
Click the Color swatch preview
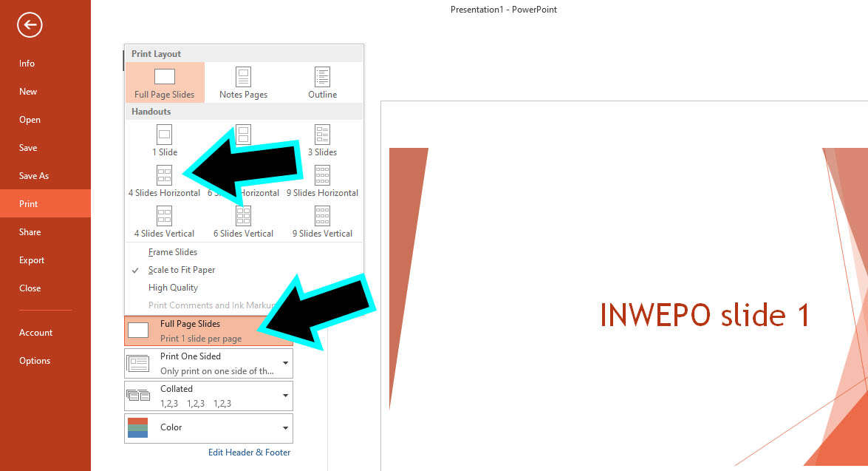point(140,427)
